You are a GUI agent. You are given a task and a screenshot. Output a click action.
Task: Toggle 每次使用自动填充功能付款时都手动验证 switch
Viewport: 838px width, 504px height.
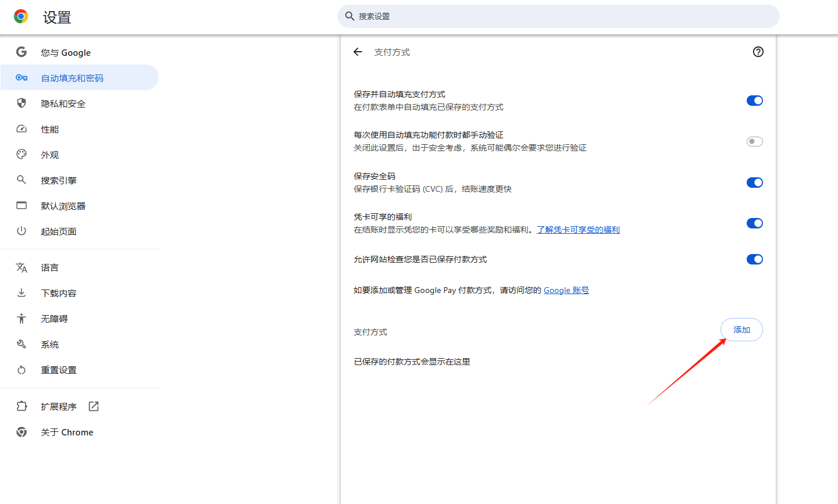coord(755,141)
